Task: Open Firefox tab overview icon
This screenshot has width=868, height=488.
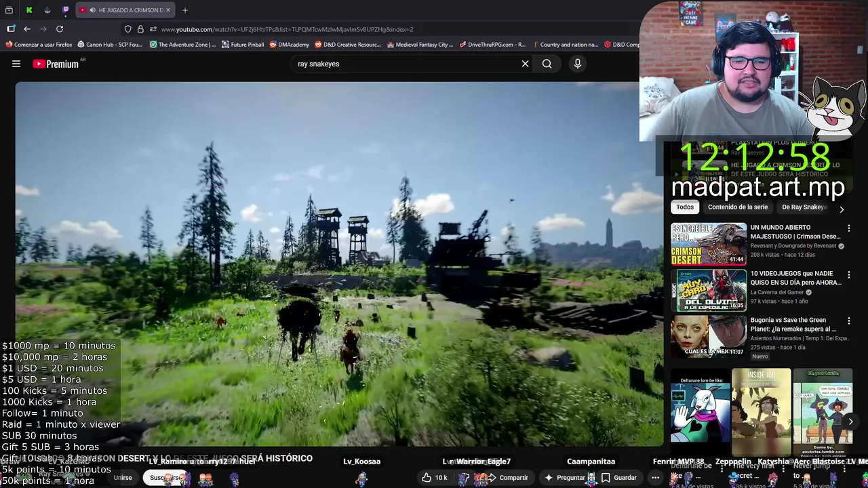Action: tap(9, 10)
